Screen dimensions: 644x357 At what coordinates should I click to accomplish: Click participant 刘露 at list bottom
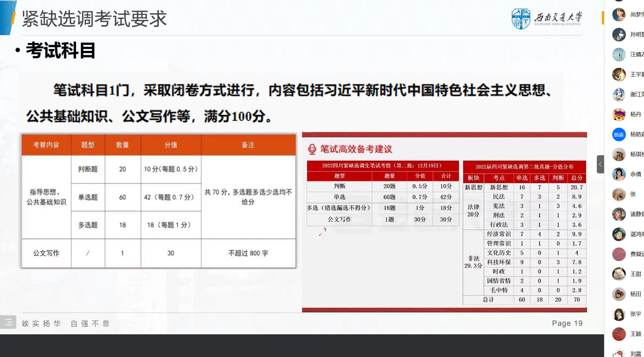click(x=636, y=354)
